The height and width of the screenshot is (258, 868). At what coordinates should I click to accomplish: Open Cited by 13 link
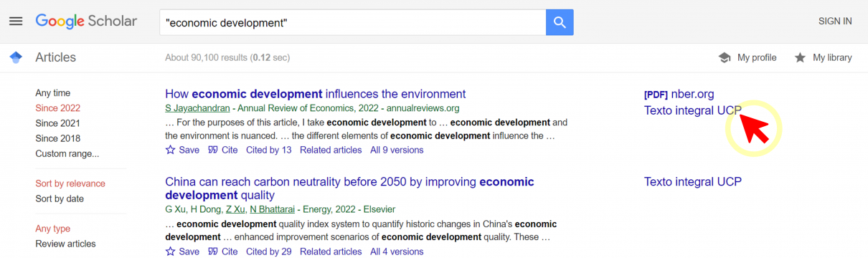pyautogui.click(x=268, y=150)
